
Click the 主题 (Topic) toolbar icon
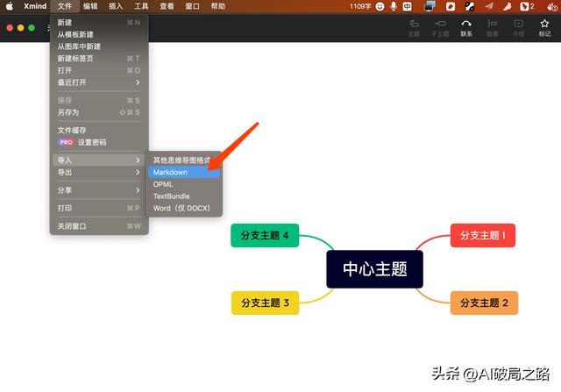tap(414, 27)
